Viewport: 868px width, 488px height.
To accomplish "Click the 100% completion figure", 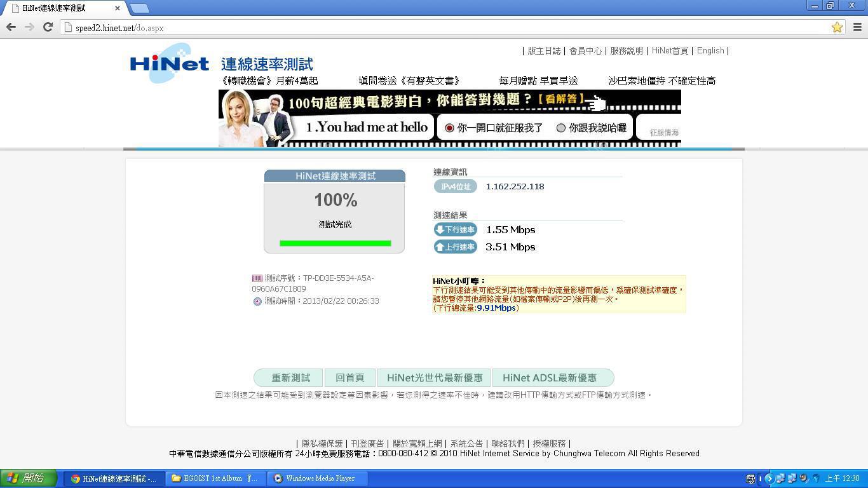I will [336, 200].
